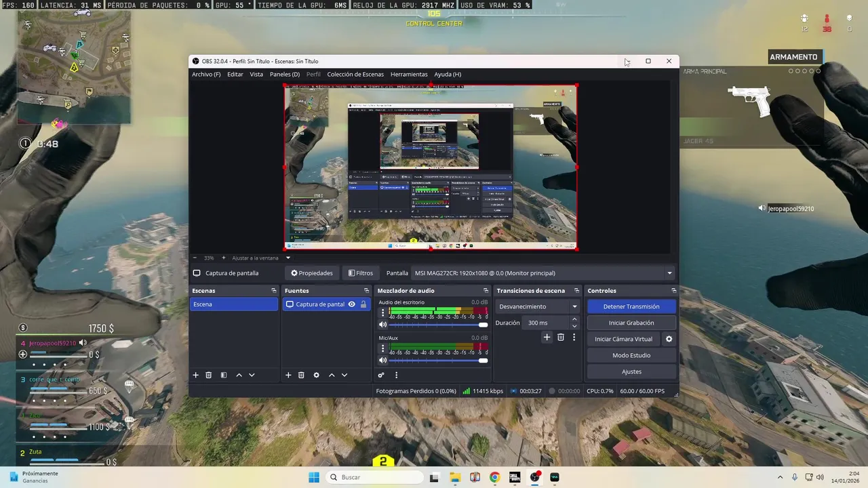Open Call of Duty taskbar icon
868x488 pixels.
pos(515,477)
